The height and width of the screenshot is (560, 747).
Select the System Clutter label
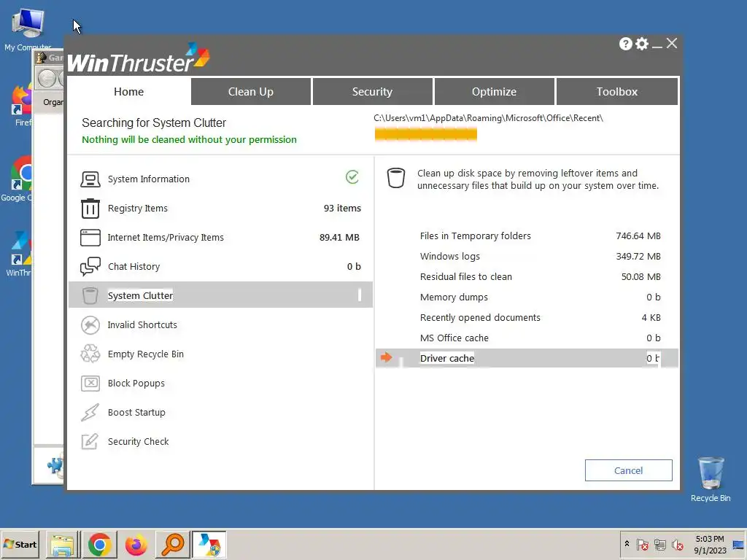coord(140,296)
